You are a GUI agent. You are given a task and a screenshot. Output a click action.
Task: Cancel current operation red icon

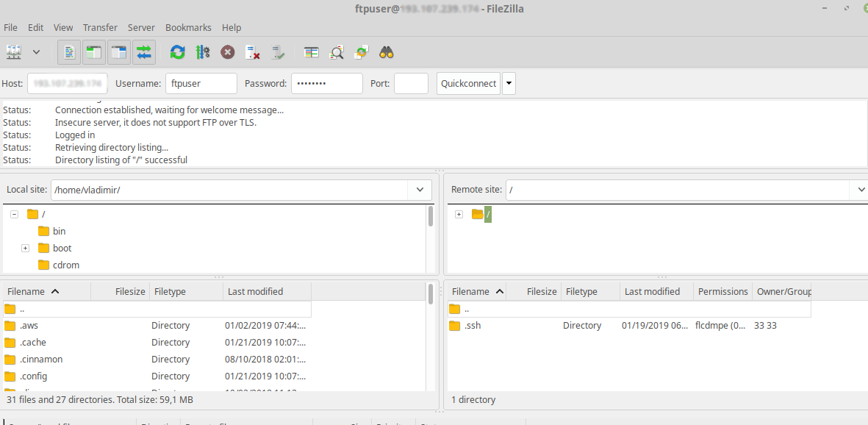point(228,53)
